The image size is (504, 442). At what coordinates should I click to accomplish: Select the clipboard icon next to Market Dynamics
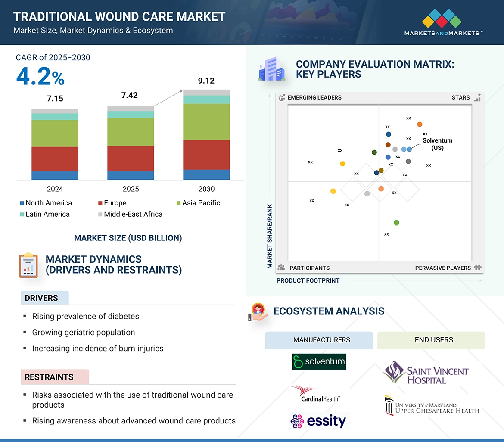28,265
